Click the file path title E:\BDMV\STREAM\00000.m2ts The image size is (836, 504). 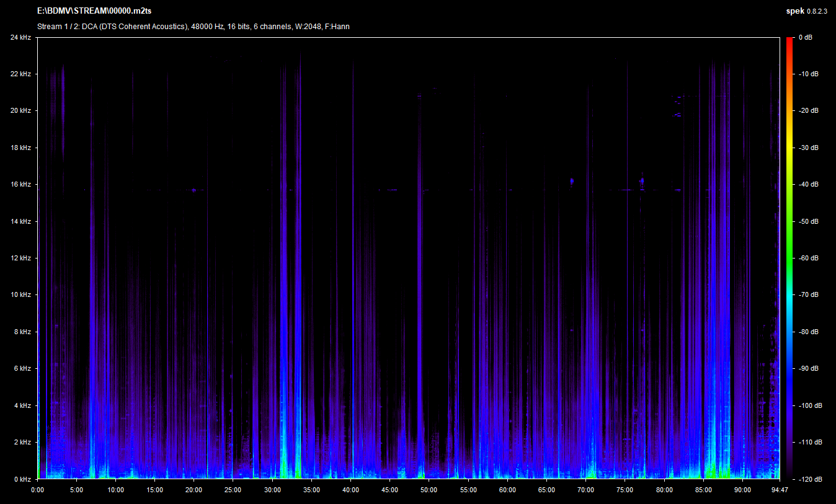tap(94, 12)
